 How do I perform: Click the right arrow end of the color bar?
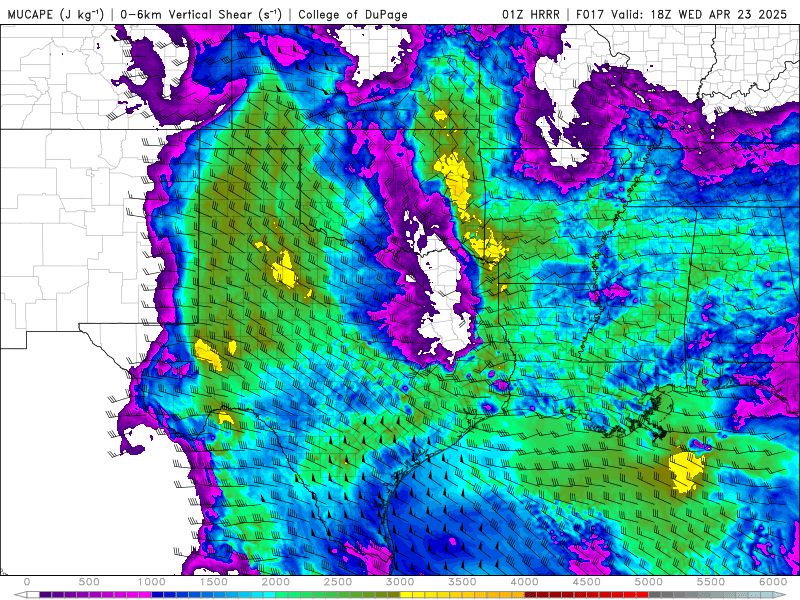pyautogui.click(x=780, y=595)
